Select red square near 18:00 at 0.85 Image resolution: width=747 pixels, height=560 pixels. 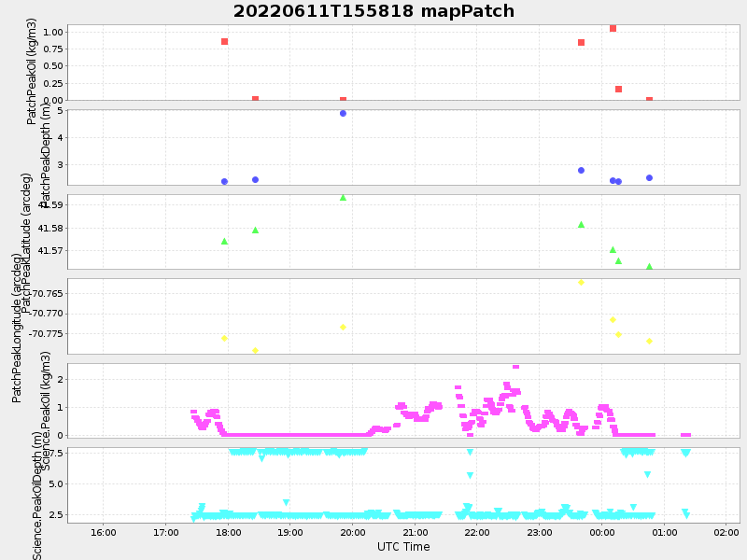(224, 41)
